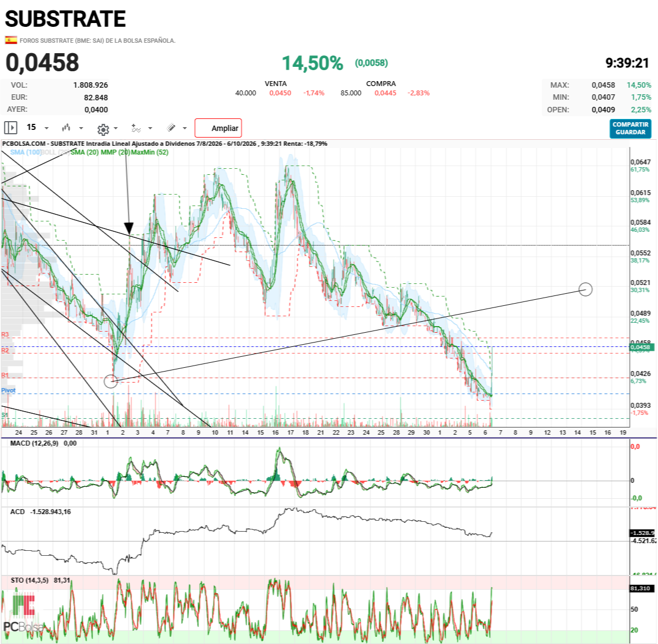
Task: Click the EUR value 82.848
Action: coord(96,98)
